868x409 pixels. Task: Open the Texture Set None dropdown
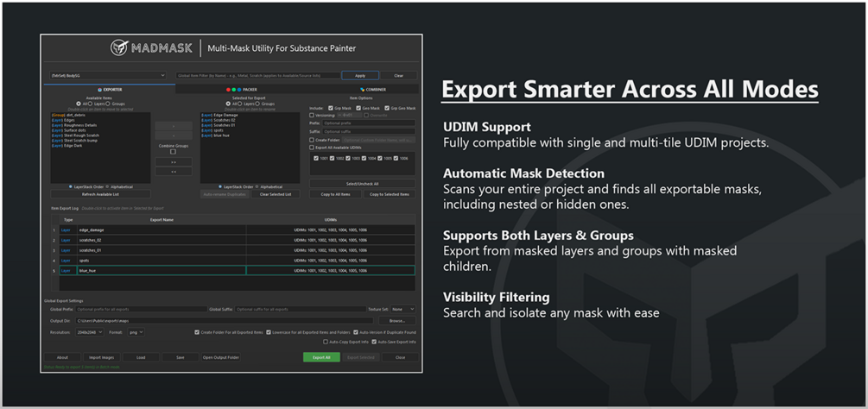click(x=403, y=310)
